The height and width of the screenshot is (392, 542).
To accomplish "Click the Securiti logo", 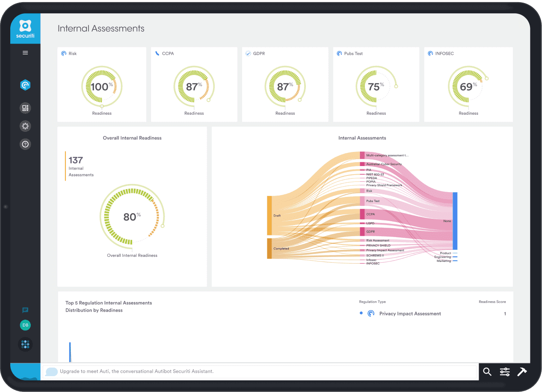I will [25, 29].
